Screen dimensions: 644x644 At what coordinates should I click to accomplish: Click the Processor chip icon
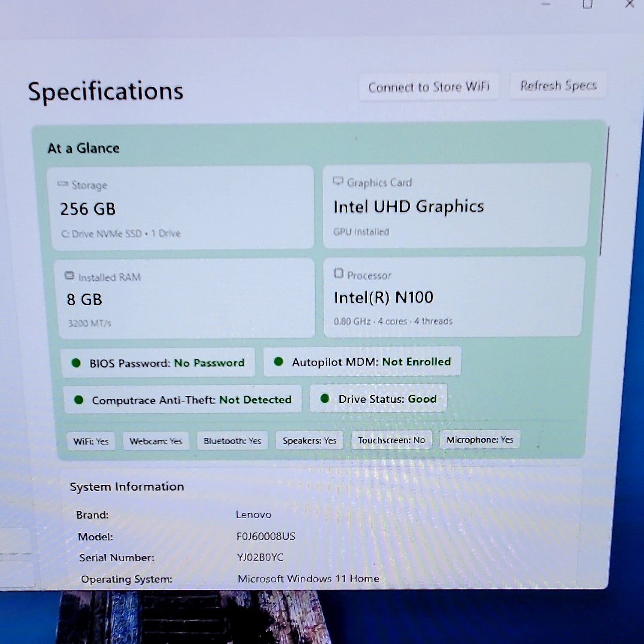tap(339, 273)
